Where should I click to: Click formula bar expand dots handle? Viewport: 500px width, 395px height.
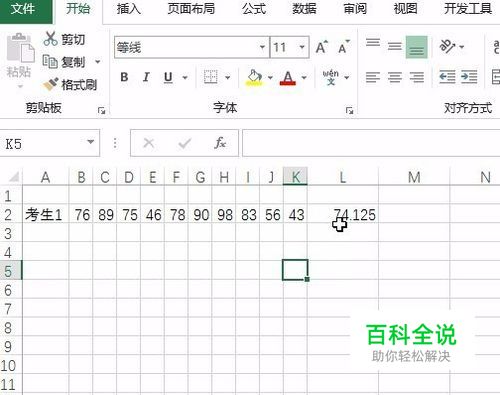pos(115,143)
